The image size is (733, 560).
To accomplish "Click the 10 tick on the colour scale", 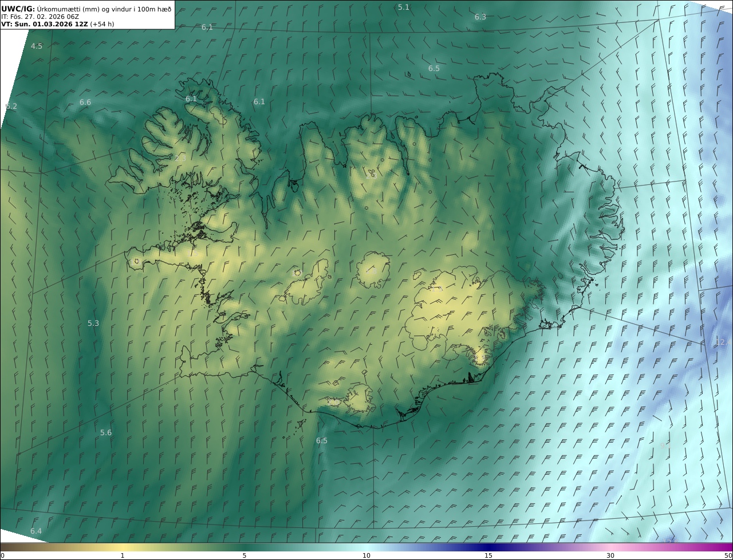I will tap(366, 555).
